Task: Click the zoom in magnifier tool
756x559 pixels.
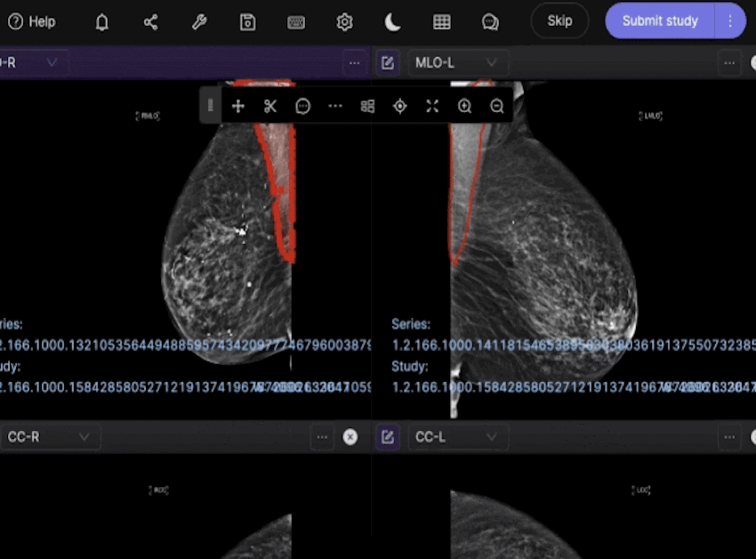Action: (464, 106)
